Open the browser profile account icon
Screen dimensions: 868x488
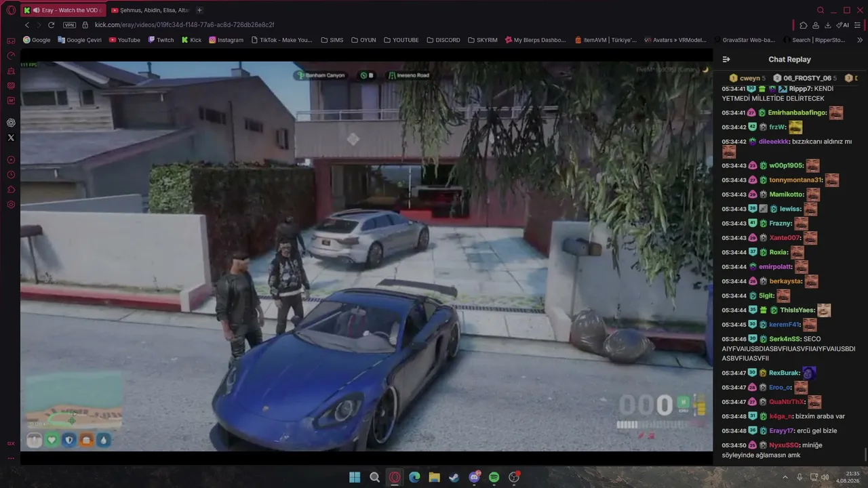click(x=816, y=25)
